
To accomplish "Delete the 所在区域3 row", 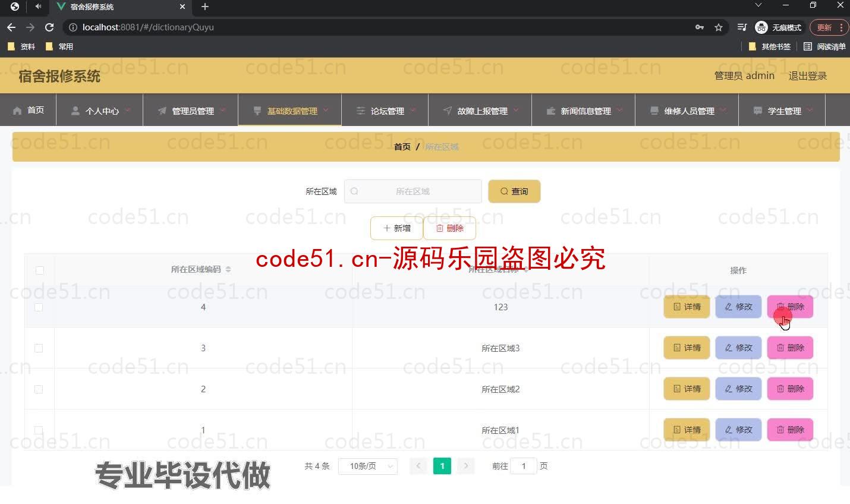I will [790, 348].
